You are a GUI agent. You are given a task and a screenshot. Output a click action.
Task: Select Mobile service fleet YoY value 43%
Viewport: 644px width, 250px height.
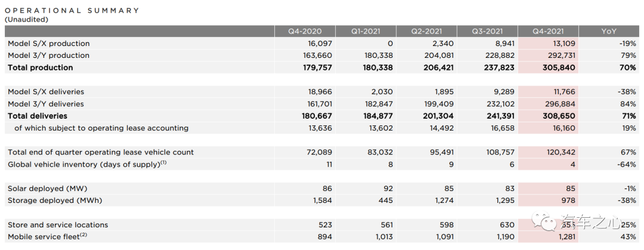pyautogui.click(x=629, y=237)
